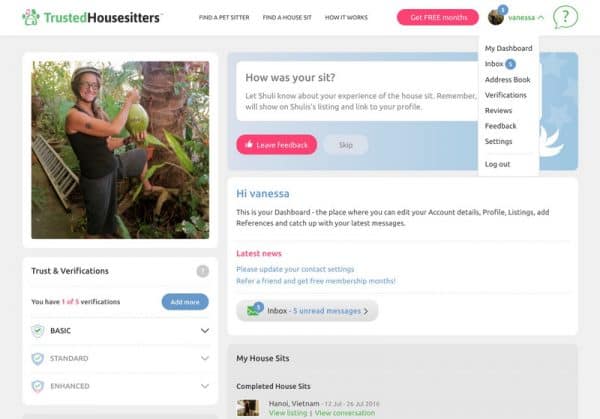Collapse the vanessa account dropdown
Screen dimensions: 600x419
pyautogui.click(x=526, y=18)
